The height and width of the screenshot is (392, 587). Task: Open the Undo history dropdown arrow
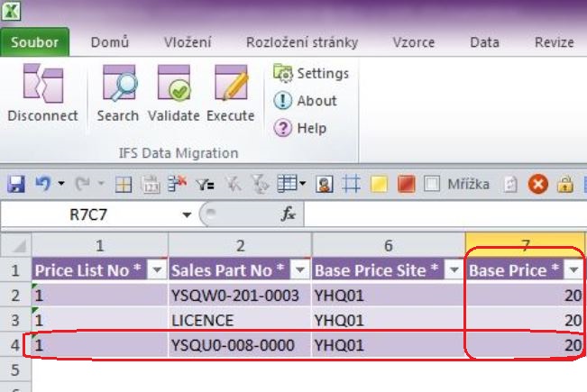61,184
